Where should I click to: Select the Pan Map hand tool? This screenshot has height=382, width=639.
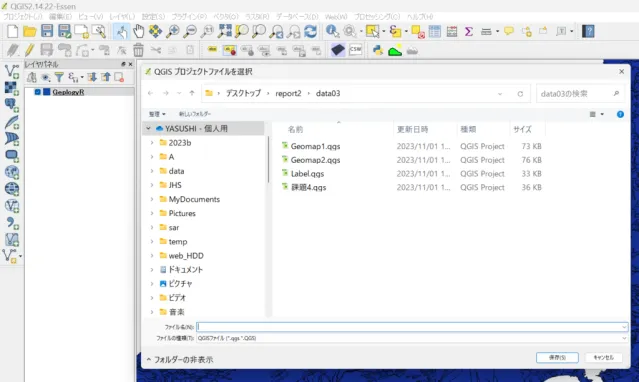[138, 31]
